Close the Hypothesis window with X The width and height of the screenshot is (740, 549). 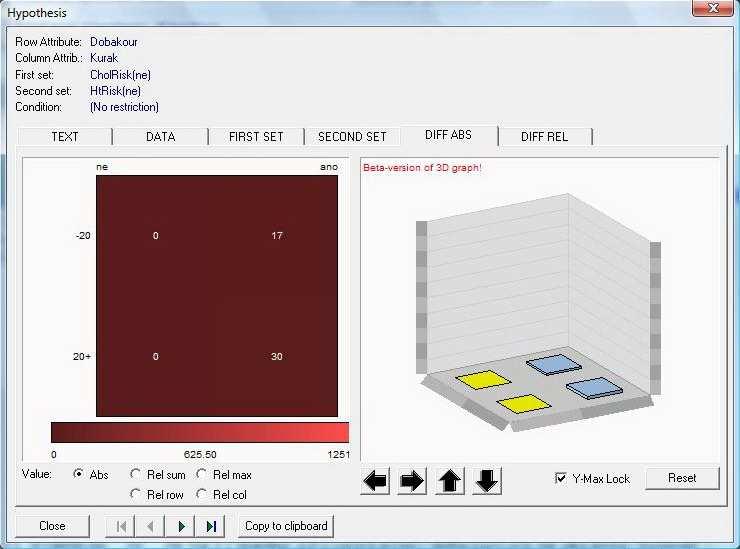pyautogui.click(x=713, y=8)
